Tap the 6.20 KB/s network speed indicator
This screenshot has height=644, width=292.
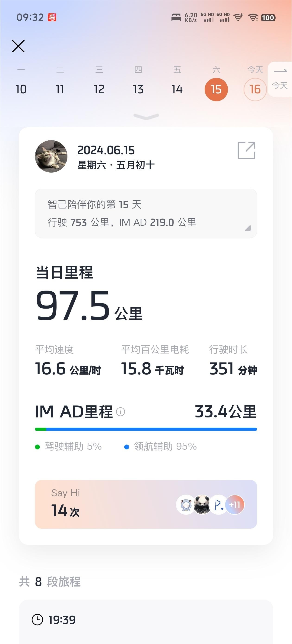pos(191,18)
